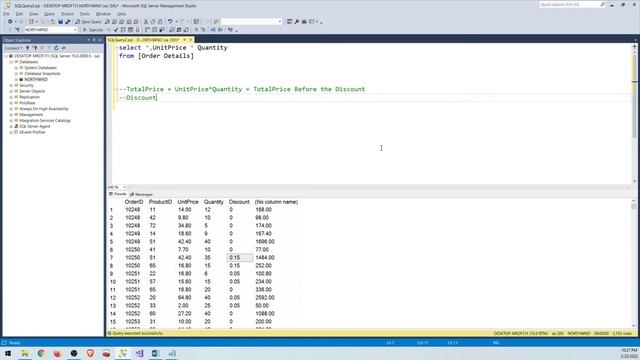The height and width of the screenshot is (360, 640).
Task: Click the Quantity column header
Action: [213, 202]
